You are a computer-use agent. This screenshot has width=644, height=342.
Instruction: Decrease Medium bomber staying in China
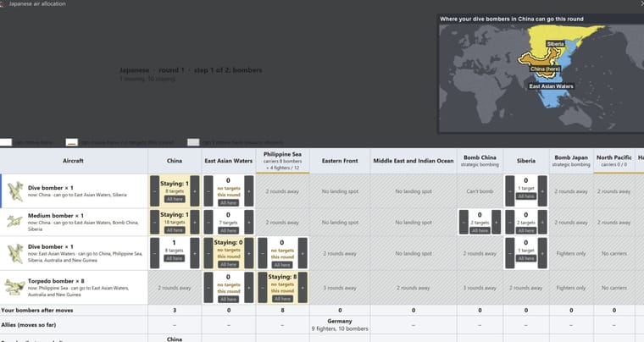(x=154, y=222)
